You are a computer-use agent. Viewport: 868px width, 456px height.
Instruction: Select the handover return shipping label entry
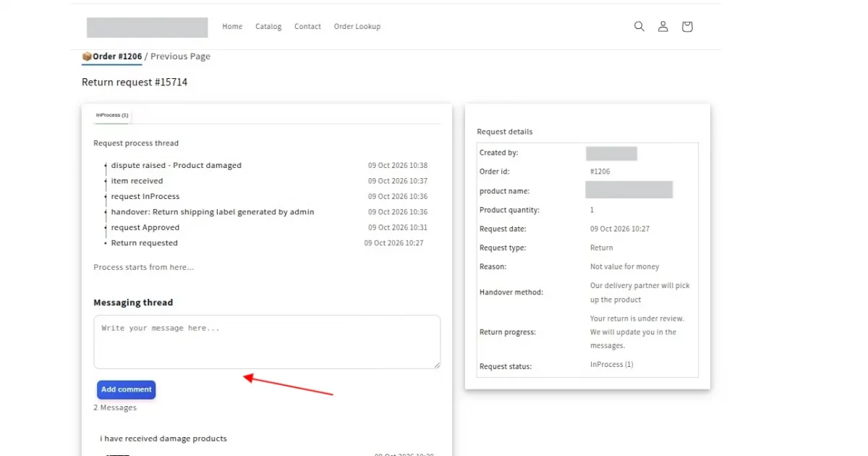click(x=213, y=212)
